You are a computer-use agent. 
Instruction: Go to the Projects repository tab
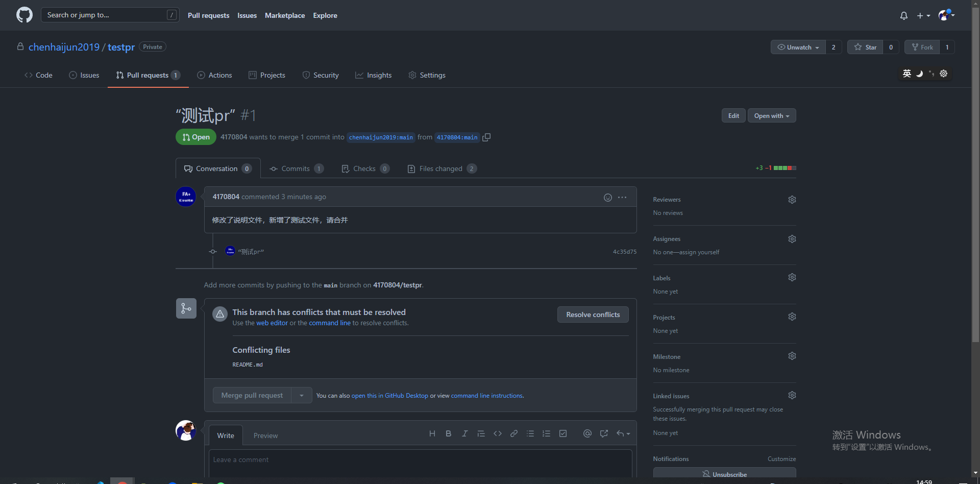pyautogui.click(x=267, y=75)
